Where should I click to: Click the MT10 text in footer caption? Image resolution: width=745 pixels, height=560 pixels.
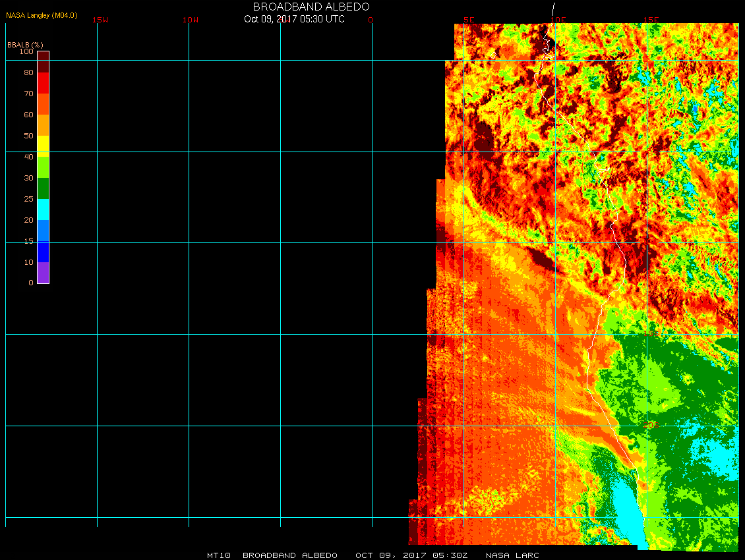(218, 555)
